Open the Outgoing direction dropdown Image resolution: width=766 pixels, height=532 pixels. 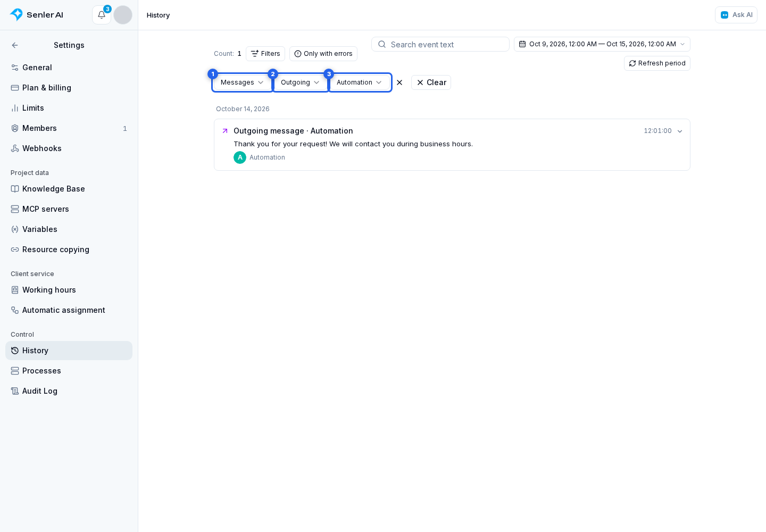[301, 82]
